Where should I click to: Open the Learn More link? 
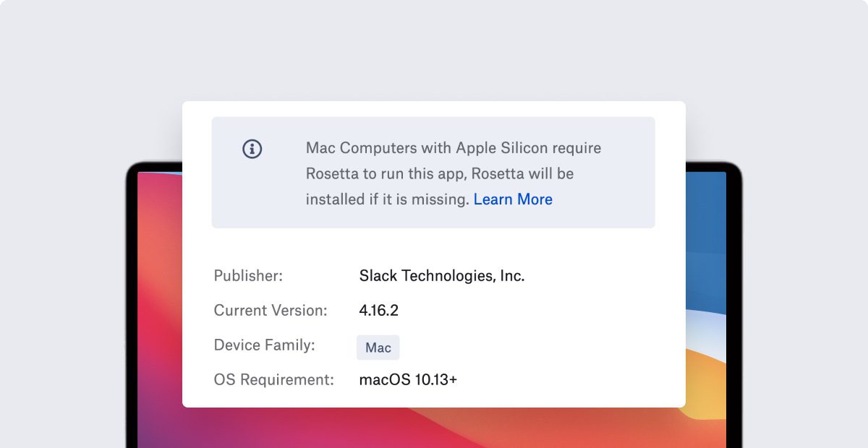pos(513,199)
